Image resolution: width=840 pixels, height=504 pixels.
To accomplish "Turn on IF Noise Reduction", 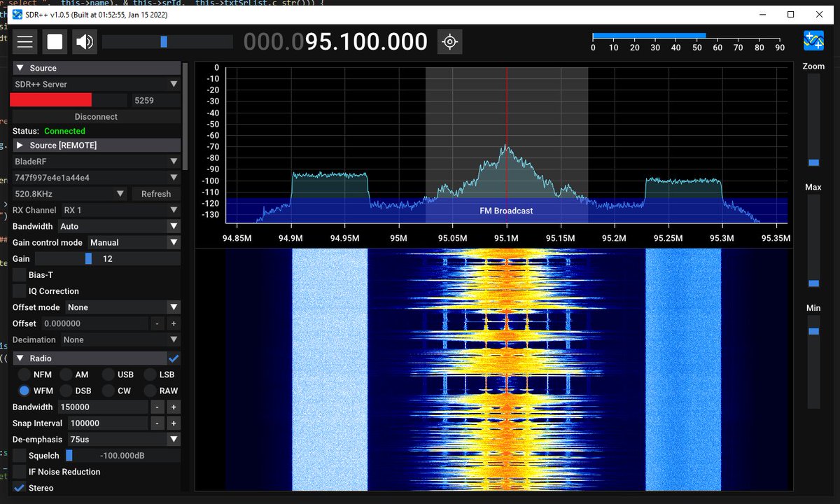I will (x=18, y=471).
